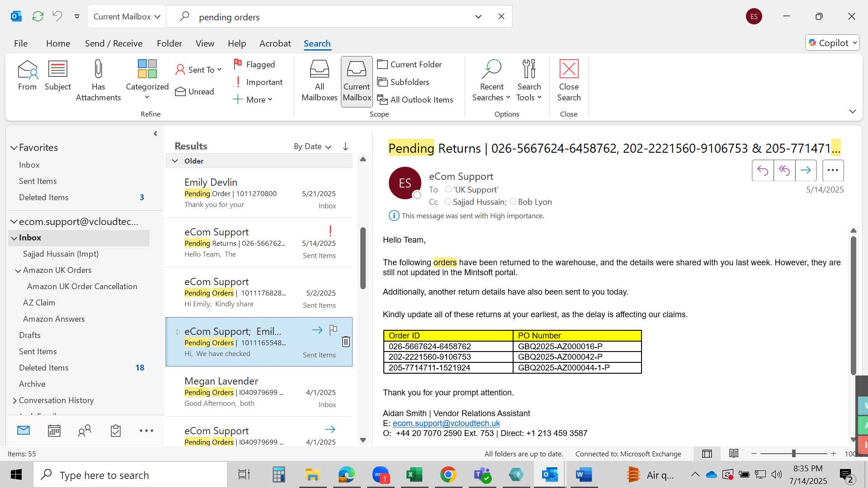Open Excel from the taskbar
Image resolution: width=868 pixels, height=488 pixels.
point(414,475)
